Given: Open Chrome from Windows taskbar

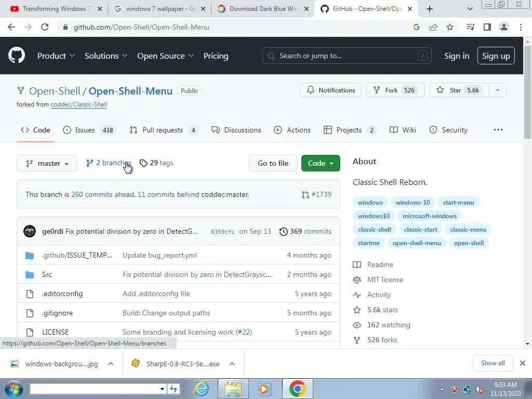Looking at the screenshot, I should pyautogui.click(x=298, y=389).
